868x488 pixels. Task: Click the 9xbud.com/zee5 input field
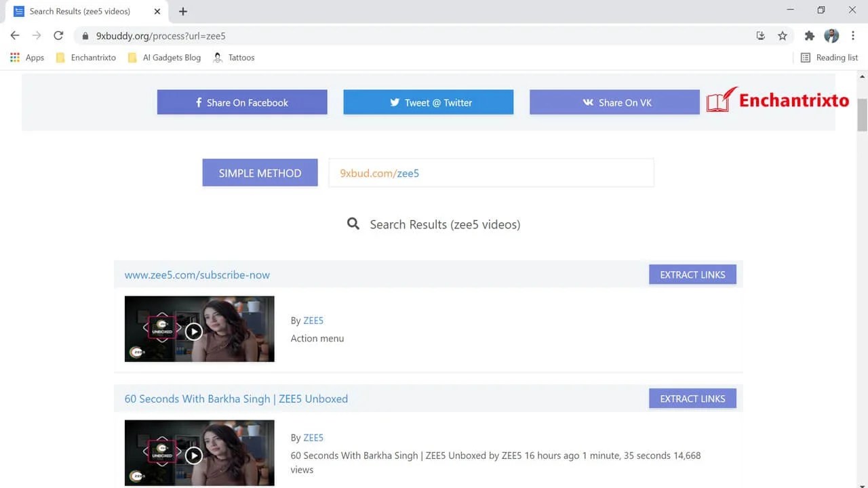point(492,173)
